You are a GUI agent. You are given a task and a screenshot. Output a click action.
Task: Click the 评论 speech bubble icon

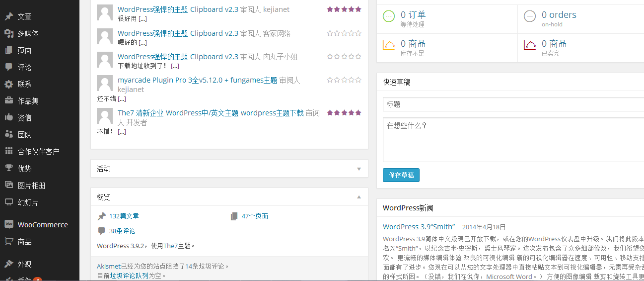(8, 67)
